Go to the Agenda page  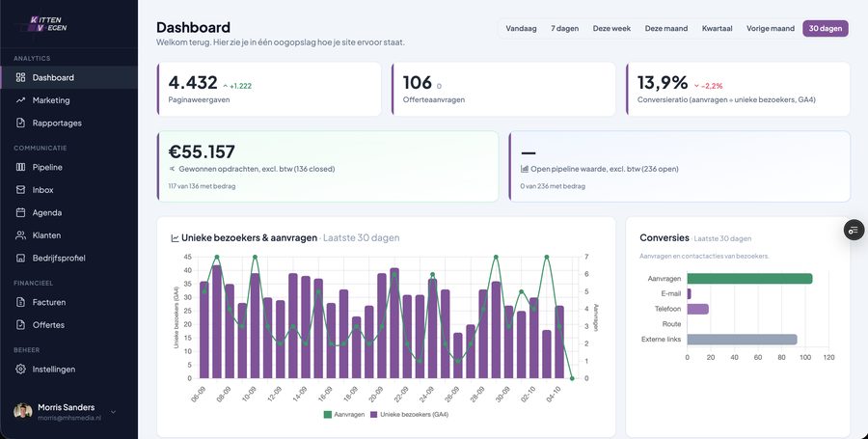click(68, 212)
